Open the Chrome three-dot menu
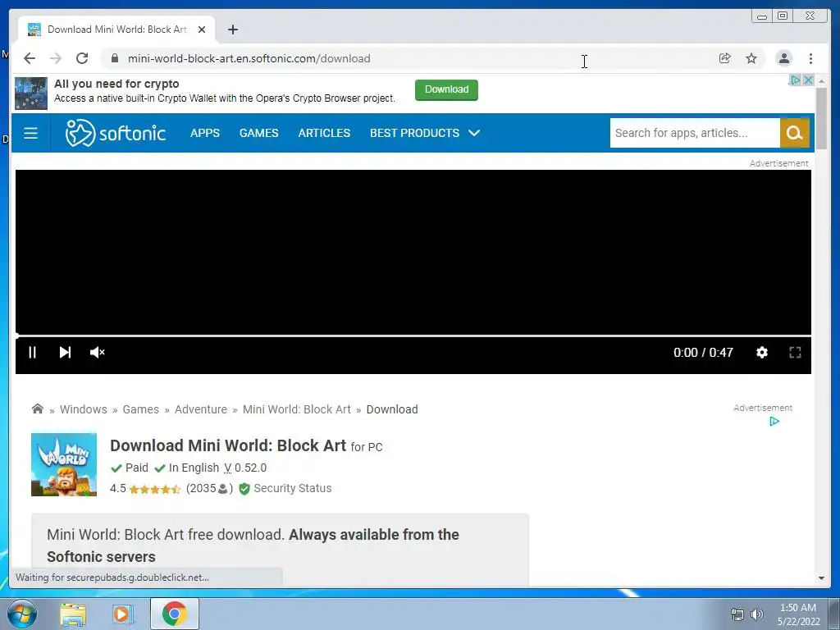Image resolution: width=840 pixels, height=630 pixels. (810, 58)
